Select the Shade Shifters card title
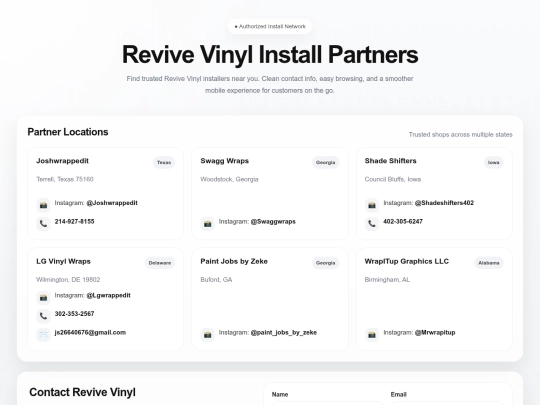 click(x=391, y=161)
